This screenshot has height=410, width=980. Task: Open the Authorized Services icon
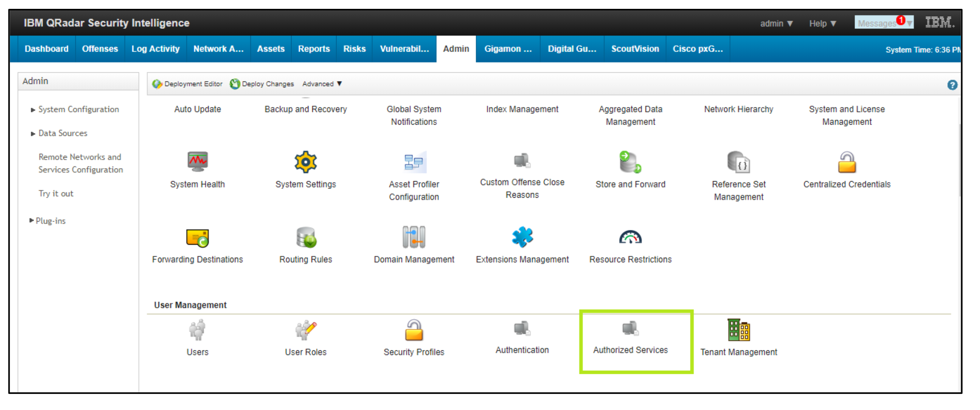coord(630,328)
